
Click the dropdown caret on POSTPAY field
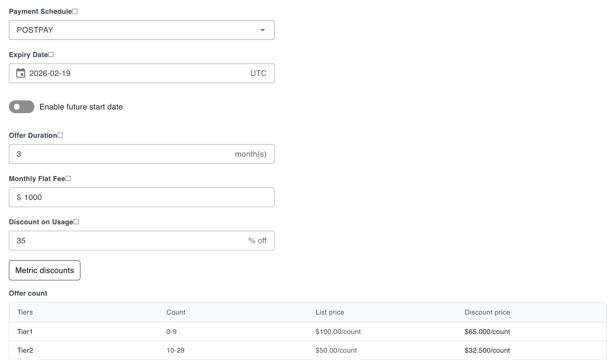262,30
